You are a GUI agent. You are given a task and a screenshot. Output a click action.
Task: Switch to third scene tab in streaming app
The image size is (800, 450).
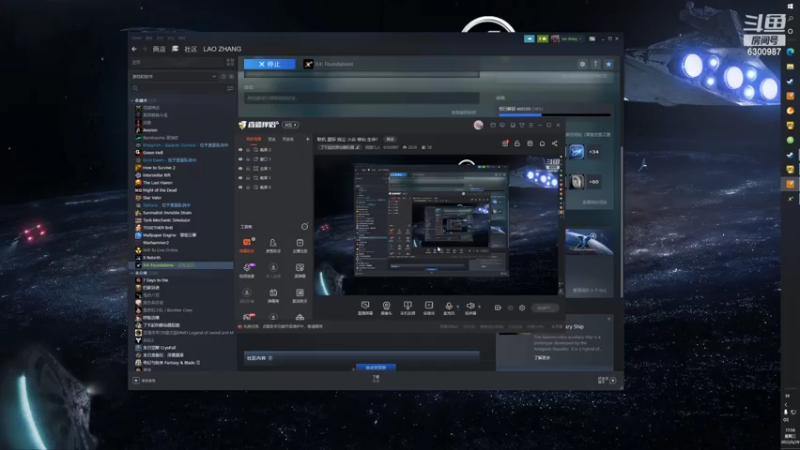288,139
